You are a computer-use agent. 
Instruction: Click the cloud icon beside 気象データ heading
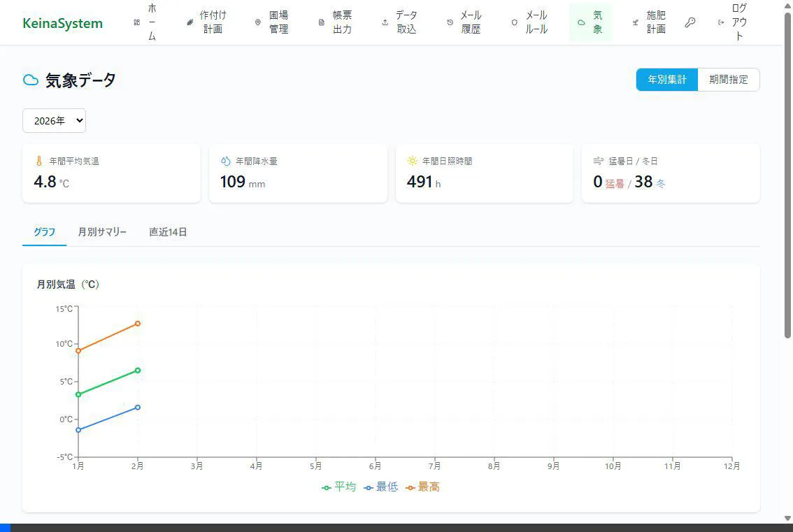point(31,80)
